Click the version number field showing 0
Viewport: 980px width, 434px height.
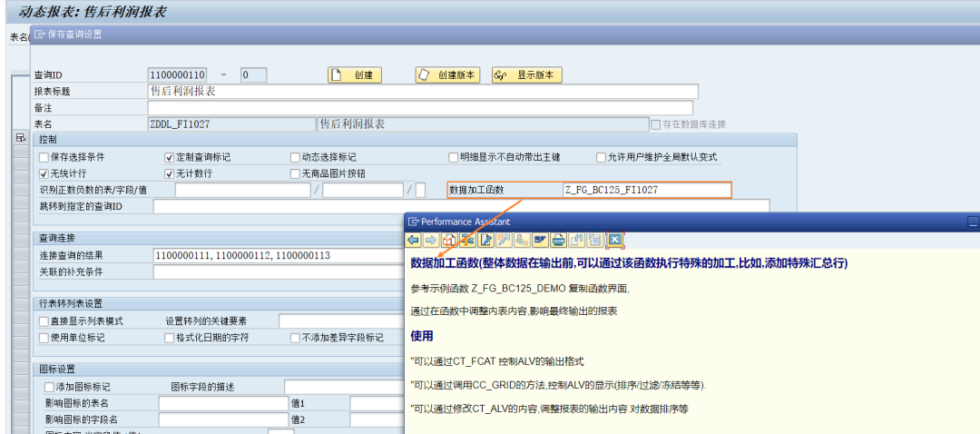[254, 75]
